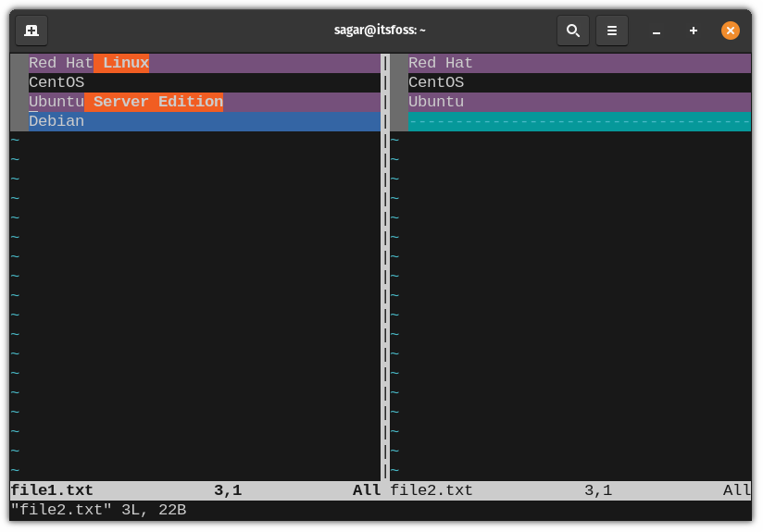The height and width of the screenshot is (532, 763).
Task: Click the vertical split separator
Action: coord(385,267)
